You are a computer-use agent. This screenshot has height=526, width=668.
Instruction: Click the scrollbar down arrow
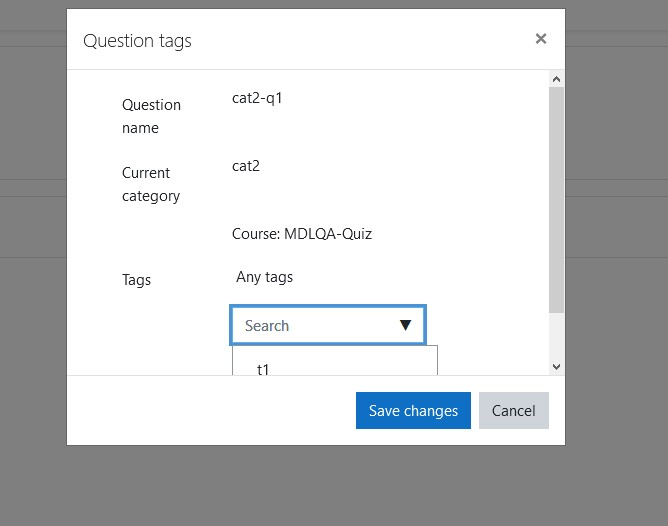(x=556, y=367)
